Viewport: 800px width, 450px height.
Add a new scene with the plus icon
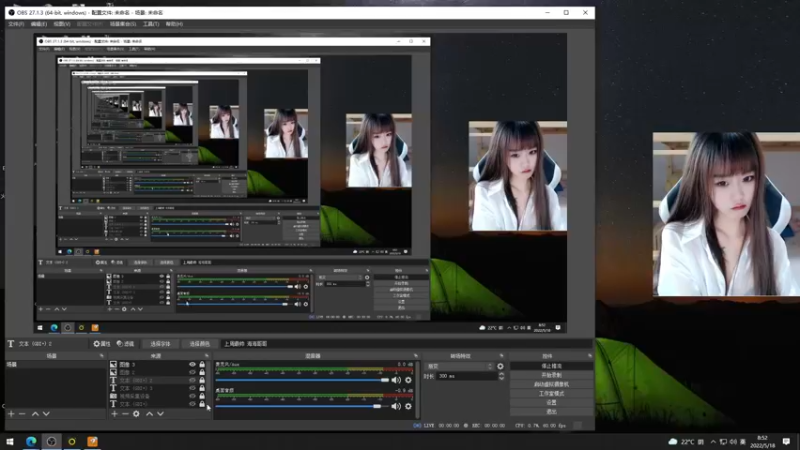(x=11, y=414)
